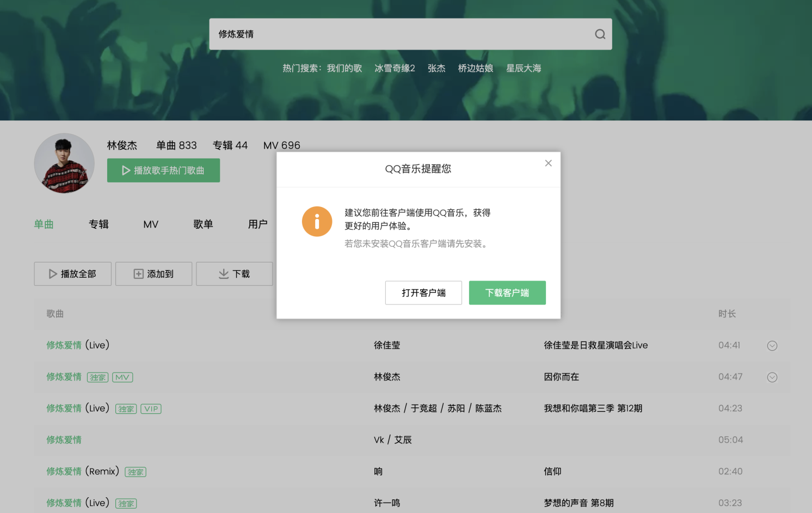Expand options for the 因你而在 song row
Image resolution: width=812 pixels, height=513 pixels.
click(x=772, y=377)
